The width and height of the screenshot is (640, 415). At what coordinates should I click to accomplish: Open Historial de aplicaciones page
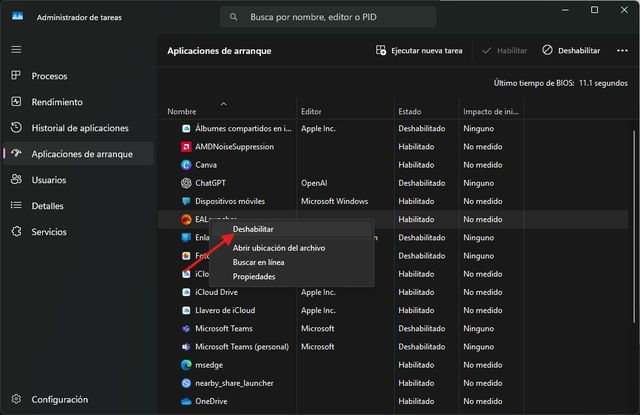(79, 128)
